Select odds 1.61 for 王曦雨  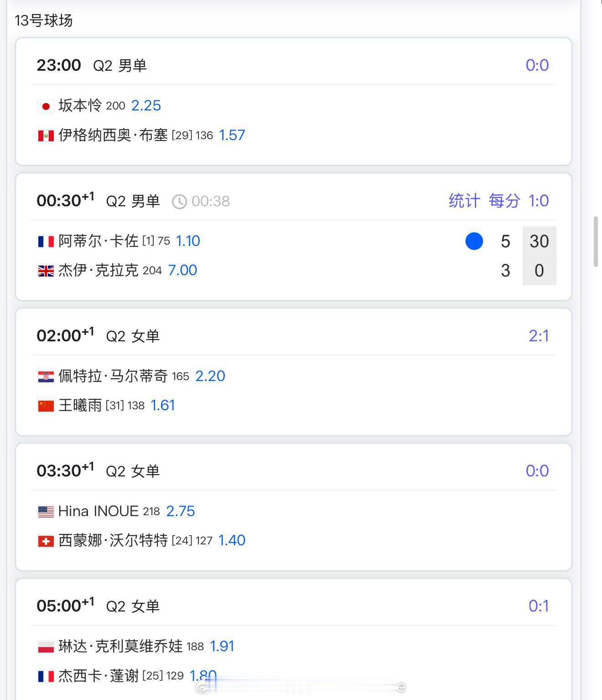163,405
